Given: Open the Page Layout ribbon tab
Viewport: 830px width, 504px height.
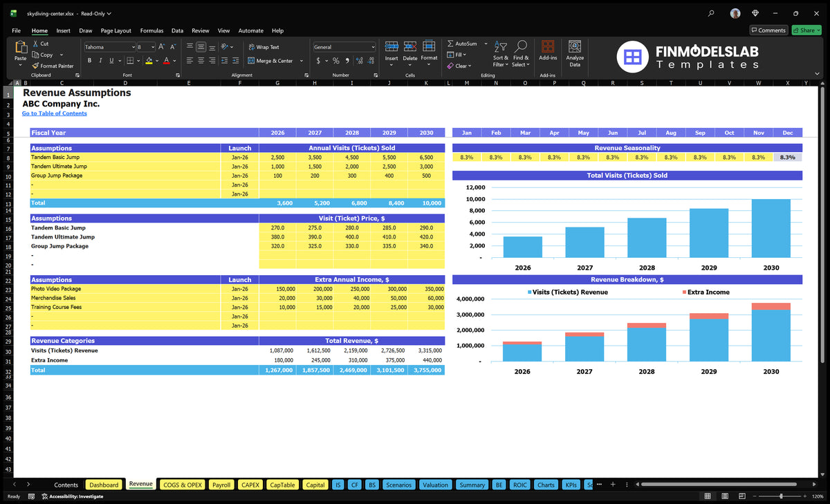Looking at the screenshot, I should (116, 30).
